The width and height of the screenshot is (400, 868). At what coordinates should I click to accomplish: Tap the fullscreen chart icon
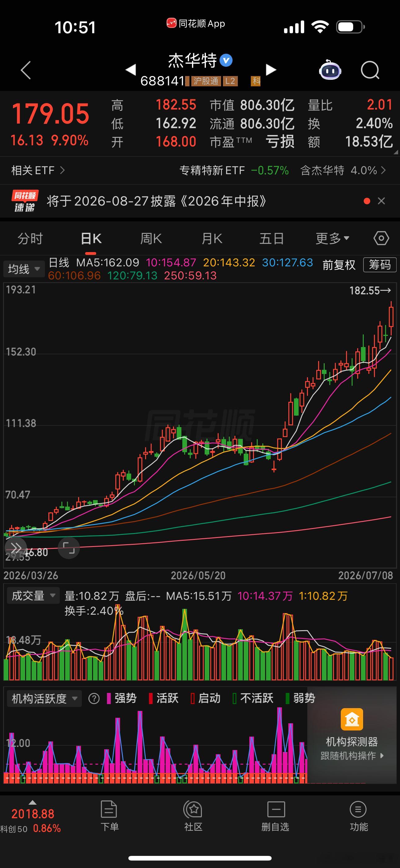(x=69, y=548)
